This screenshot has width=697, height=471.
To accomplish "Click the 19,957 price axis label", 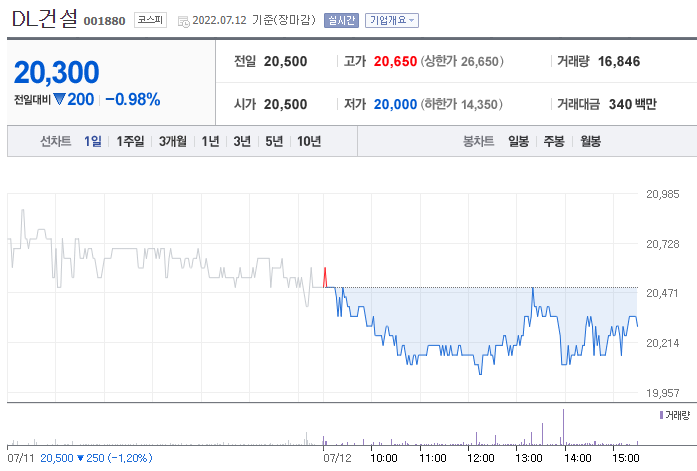I will click(x=662, y=393).
